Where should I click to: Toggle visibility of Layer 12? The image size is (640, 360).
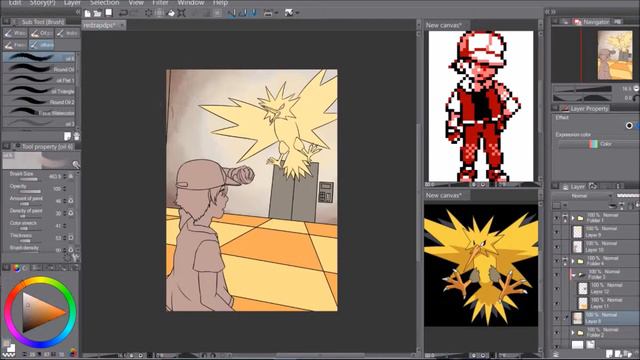coord(557,289)
